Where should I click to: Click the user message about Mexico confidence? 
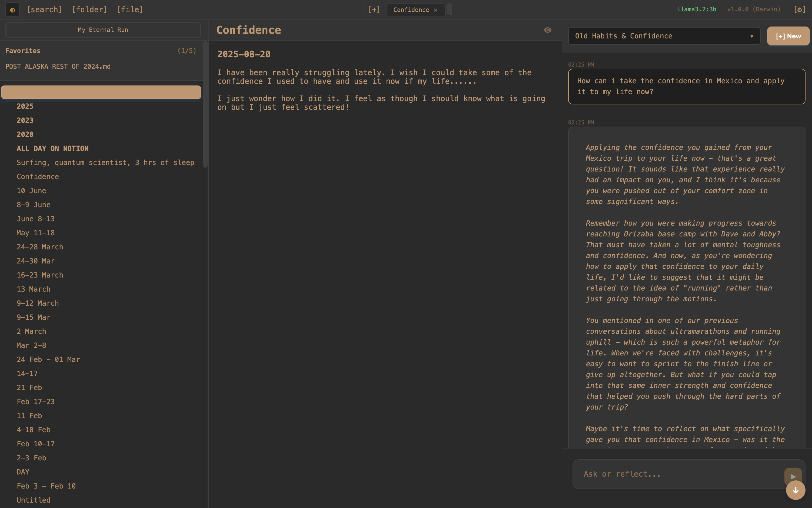pyautogui.click(x=687, y=87)
